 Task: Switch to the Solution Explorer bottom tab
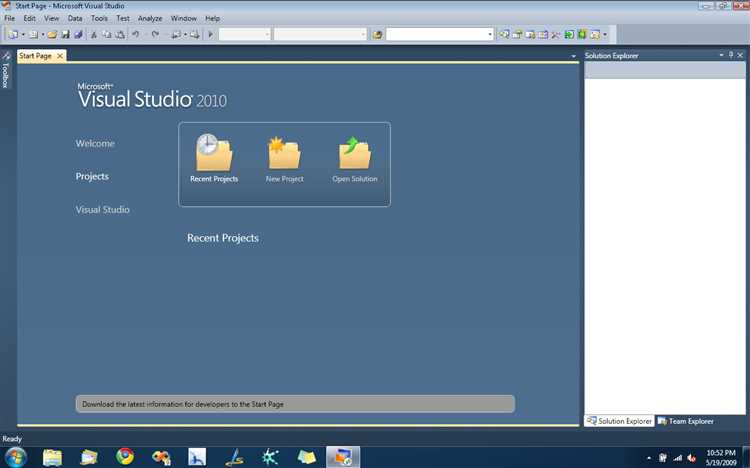pos(619,421)
